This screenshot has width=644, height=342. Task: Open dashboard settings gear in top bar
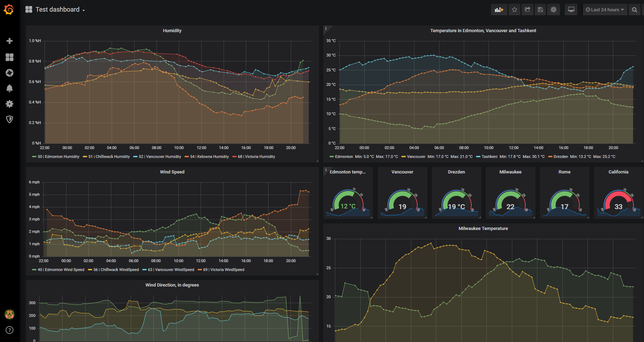pos(554,10)
